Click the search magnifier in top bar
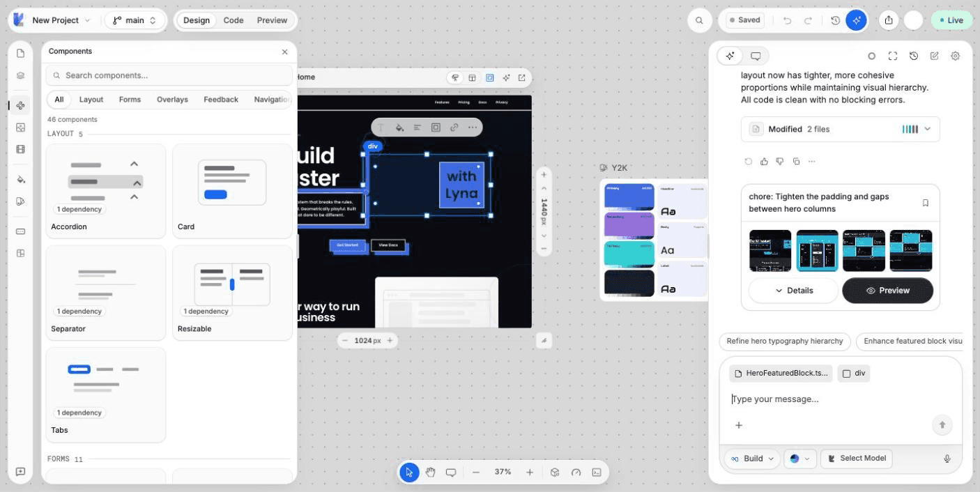Image resolution: width=980 pixels, height=492 pixels. (699, 20)
